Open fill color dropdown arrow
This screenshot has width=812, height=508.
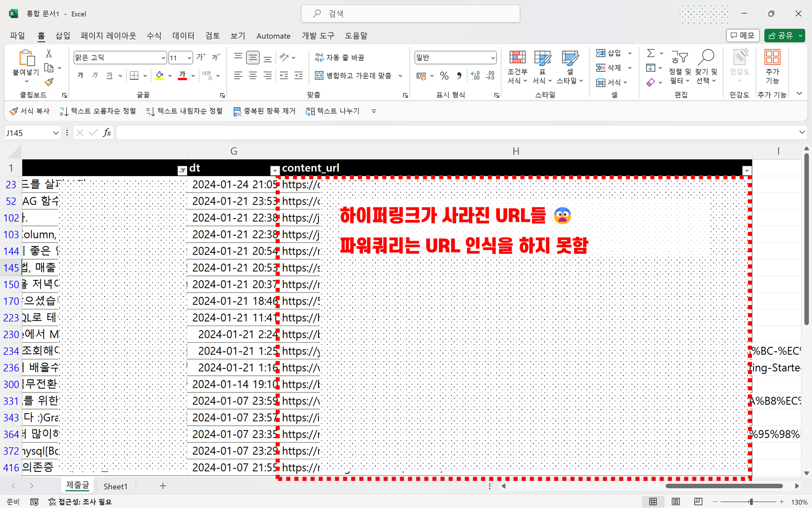(170, 76)
